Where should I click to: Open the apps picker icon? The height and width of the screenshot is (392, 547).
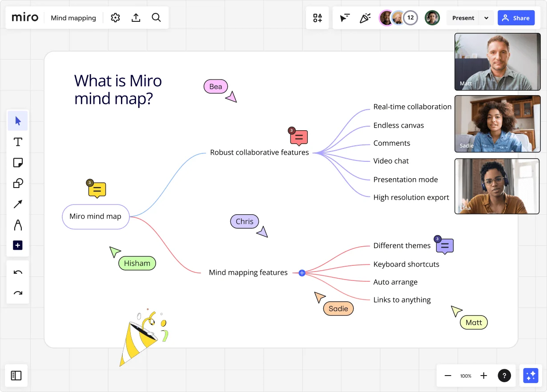click(317, 18)
